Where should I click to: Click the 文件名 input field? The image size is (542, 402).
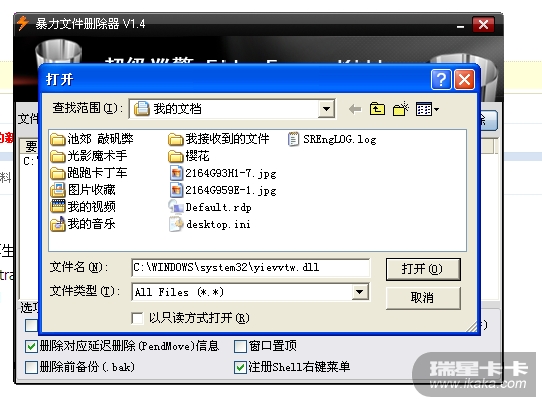tap(251, 268)
